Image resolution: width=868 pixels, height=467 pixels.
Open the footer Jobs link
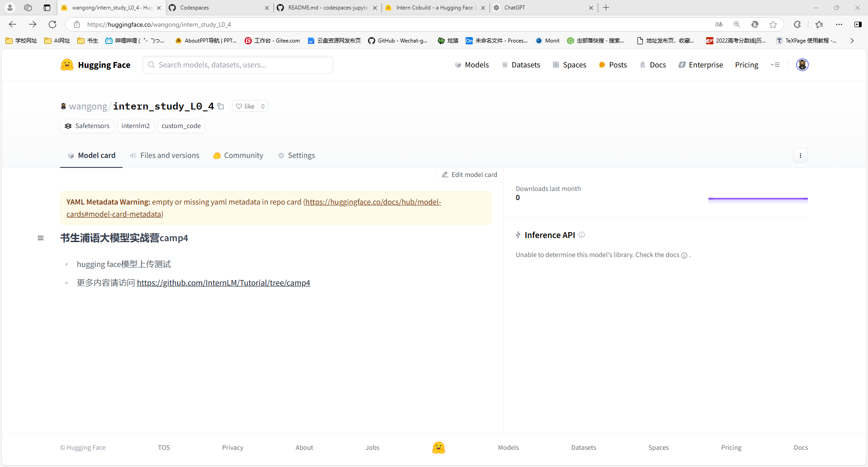(x=373, y=448)
